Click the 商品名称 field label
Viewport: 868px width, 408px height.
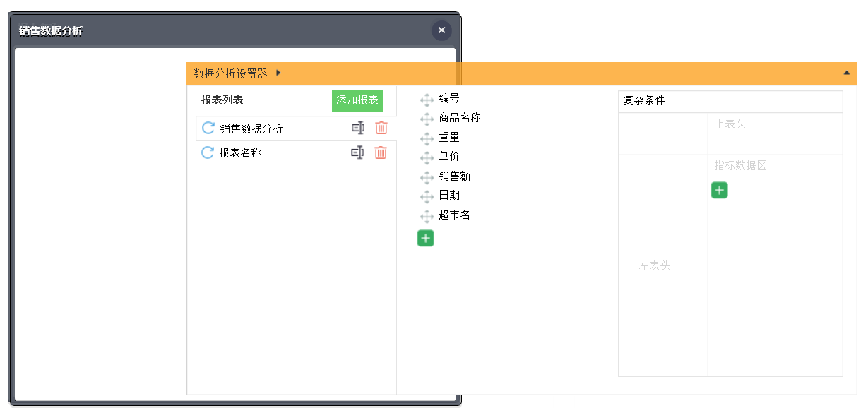click(x=460, y=118)
